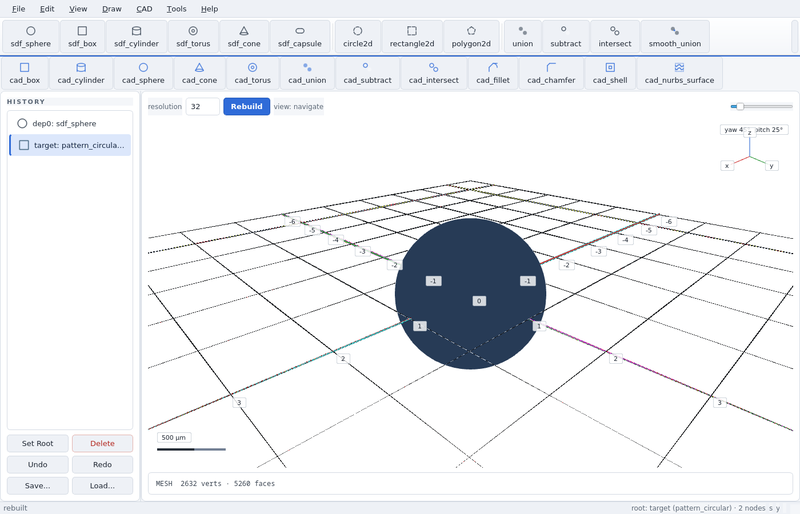800x514 pixels.
Task: Click the Undo button
Action: 37,464
